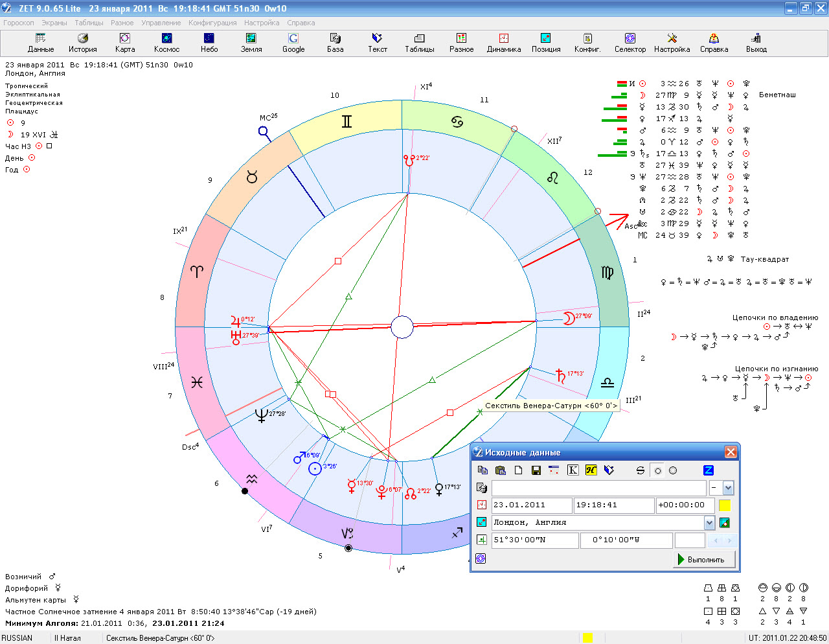829x644 pixels.
Task: Click the floppy disk save icon in dialog
Action: point(536,470)
